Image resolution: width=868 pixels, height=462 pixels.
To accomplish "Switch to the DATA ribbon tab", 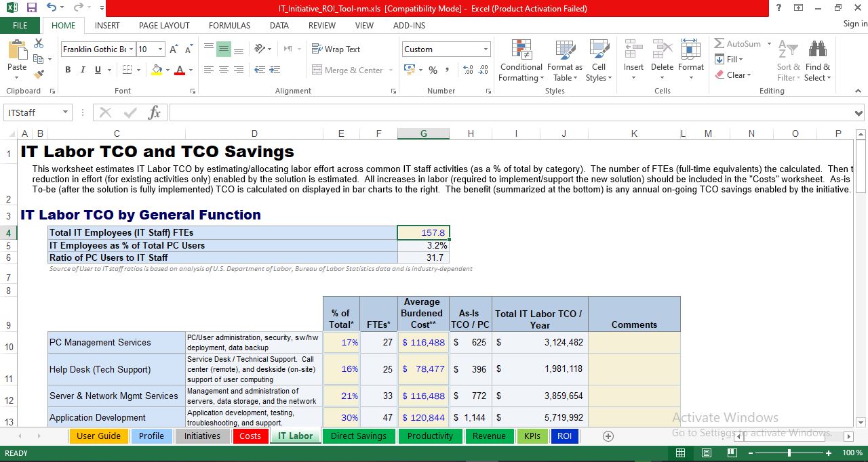I will (x=279, y=25).
